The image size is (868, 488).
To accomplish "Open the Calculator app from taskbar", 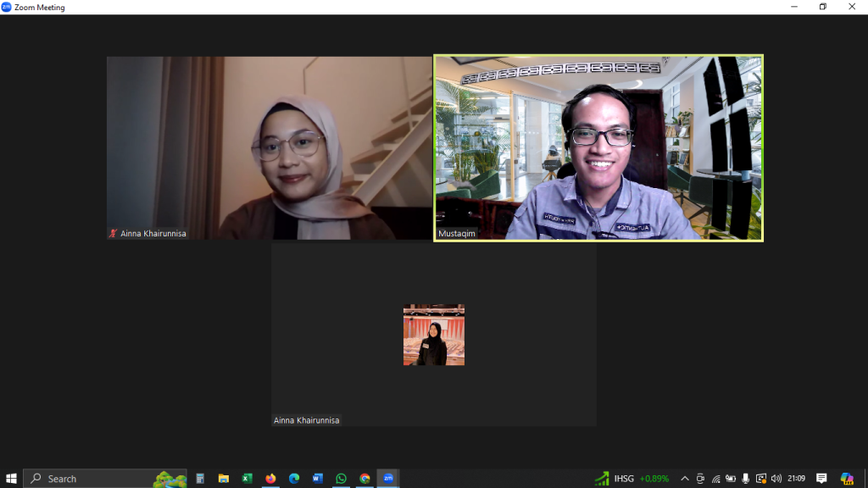I will 200,479.
